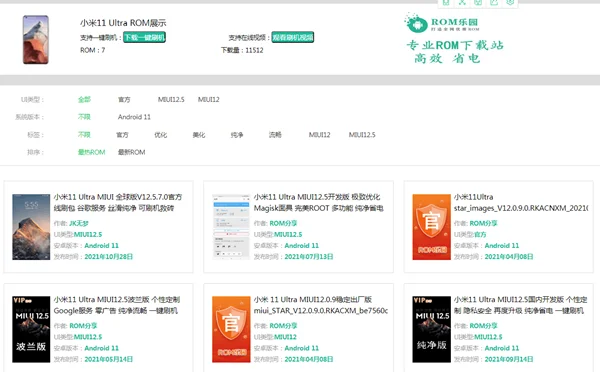Open the VIP 波兰版 ROM thumbnail

tap(31, 329)
